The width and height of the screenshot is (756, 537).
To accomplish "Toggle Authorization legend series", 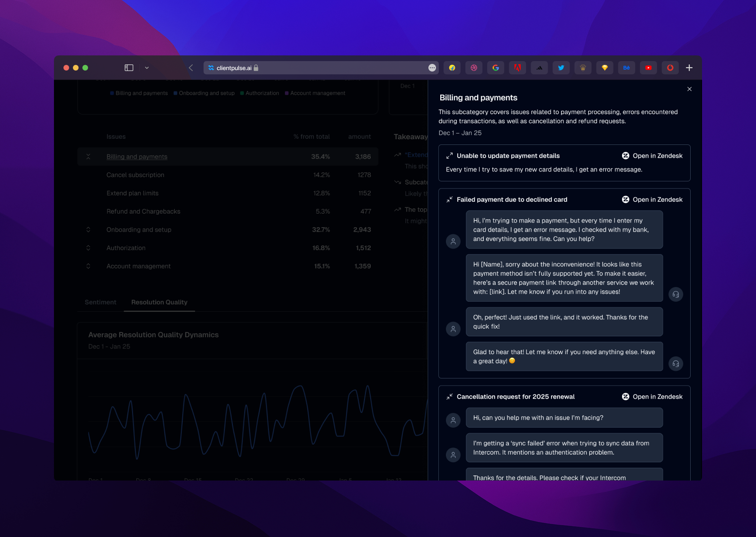I will coord(259,93).
